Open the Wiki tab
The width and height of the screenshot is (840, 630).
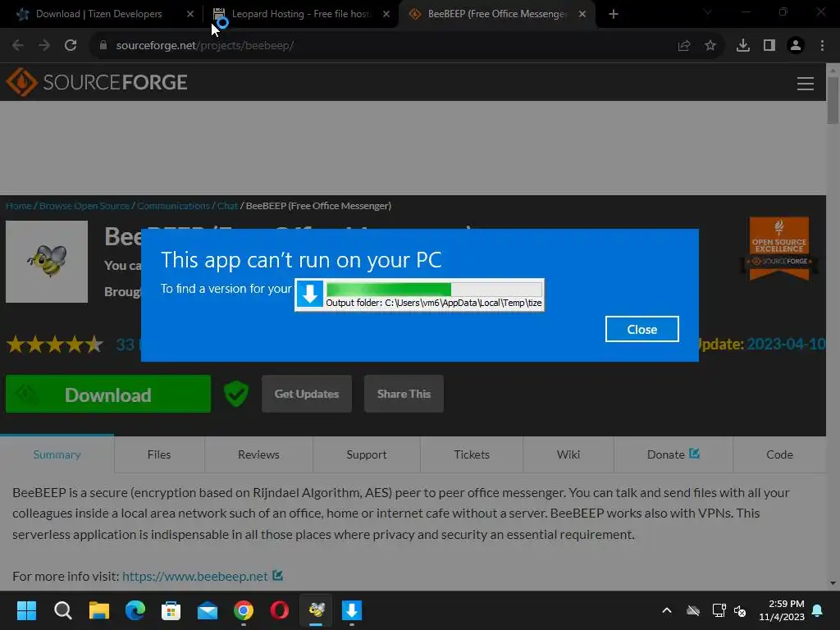568,454
